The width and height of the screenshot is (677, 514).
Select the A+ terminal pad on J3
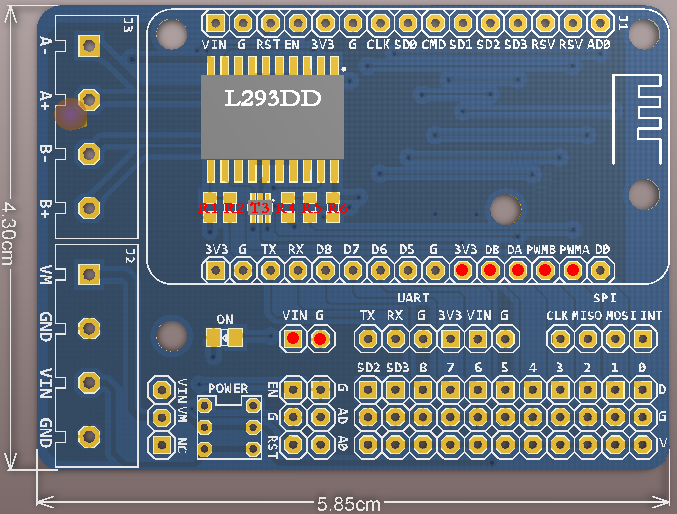(x=89, y=99)
